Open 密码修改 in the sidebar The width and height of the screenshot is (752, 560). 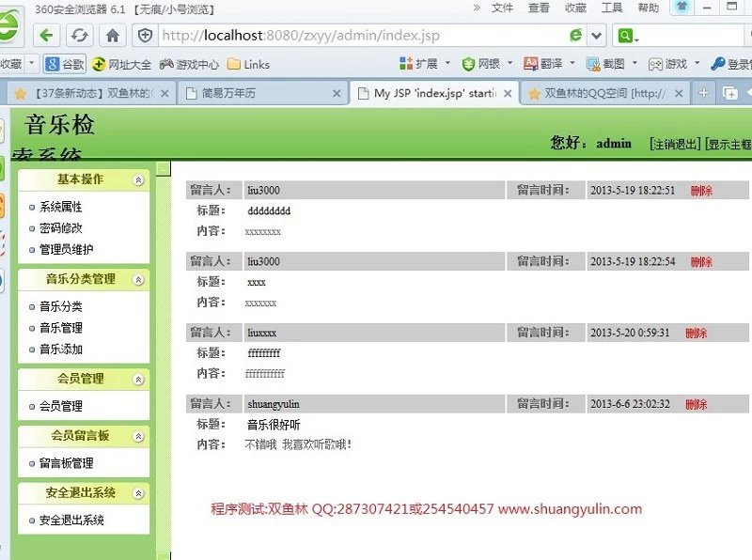click(60, 228)
